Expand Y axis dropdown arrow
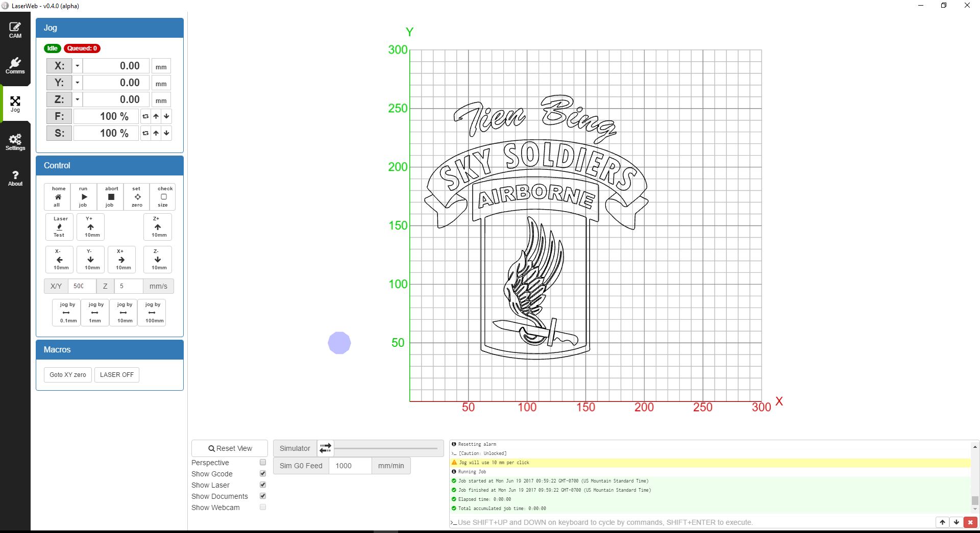This screenshot has width=980, height=533. tap(77, 83)
